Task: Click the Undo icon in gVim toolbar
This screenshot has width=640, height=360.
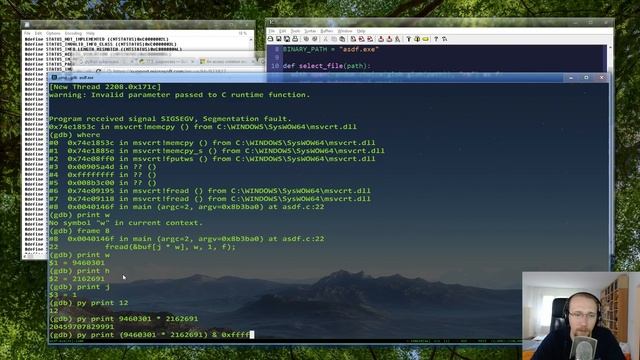Action: (x=306, y=39)
